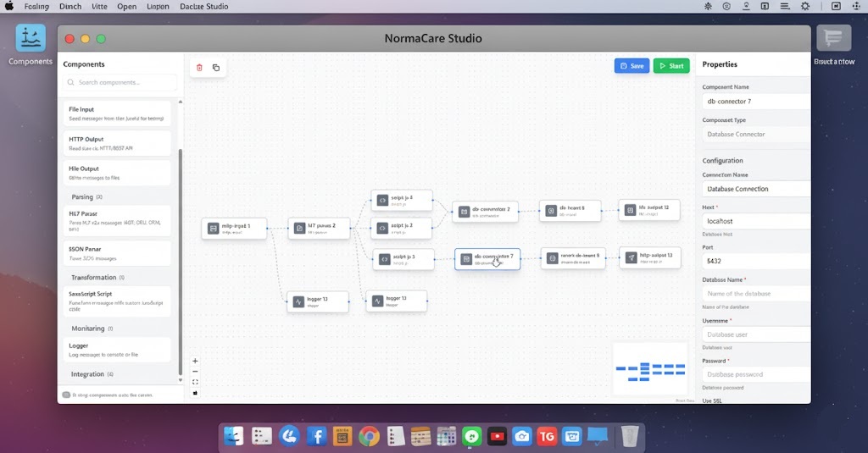Click the zoom out minus control
The width and height of the screenshot is (868, 453).
click(x=196, y=372)
